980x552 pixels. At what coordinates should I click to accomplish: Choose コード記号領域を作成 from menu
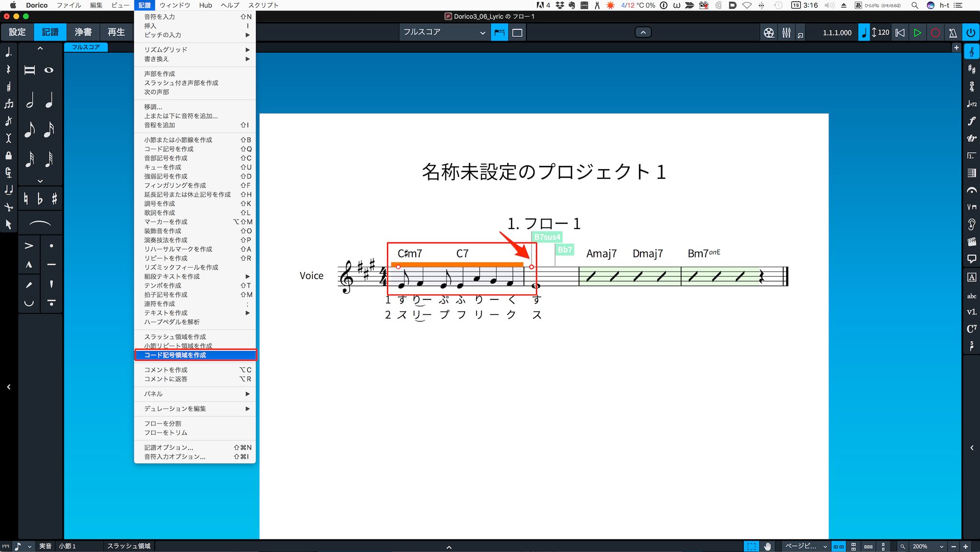[195, 355]
